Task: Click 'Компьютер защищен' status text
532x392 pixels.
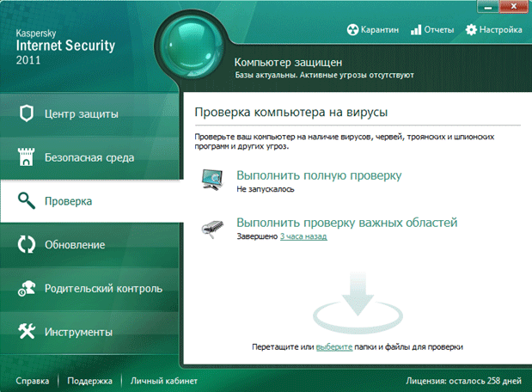Action: point(288,63)
